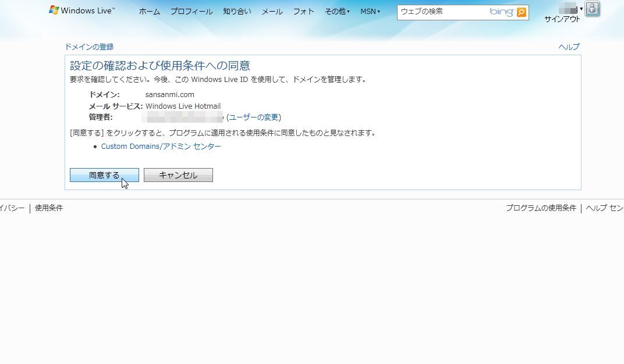
Task: Click the 同意する button
Action: coord(104,175)
